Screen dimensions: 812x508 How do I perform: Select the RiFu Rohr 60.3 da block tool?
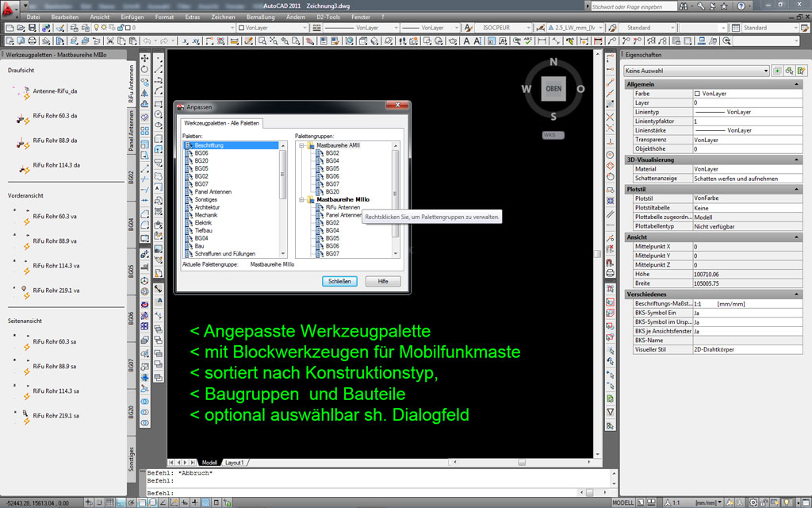(x=55, y=115)
